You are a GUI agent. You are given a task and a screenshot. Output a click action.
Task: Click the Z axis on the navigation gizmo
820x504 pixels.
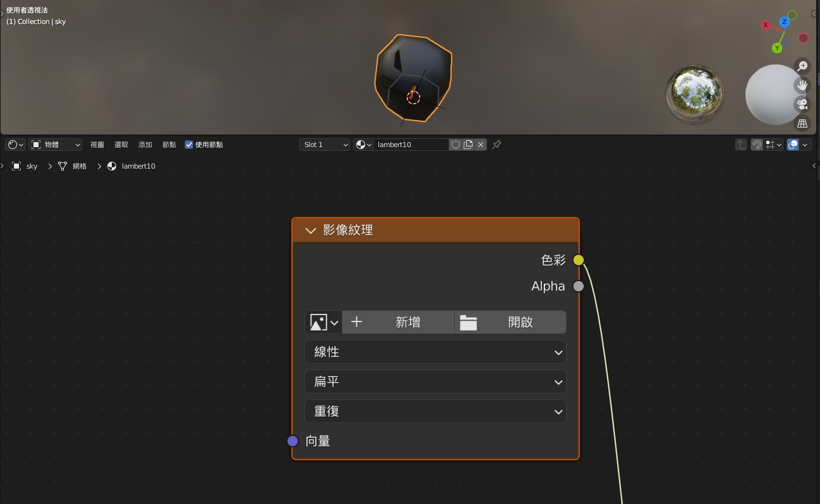coord(785,22)
